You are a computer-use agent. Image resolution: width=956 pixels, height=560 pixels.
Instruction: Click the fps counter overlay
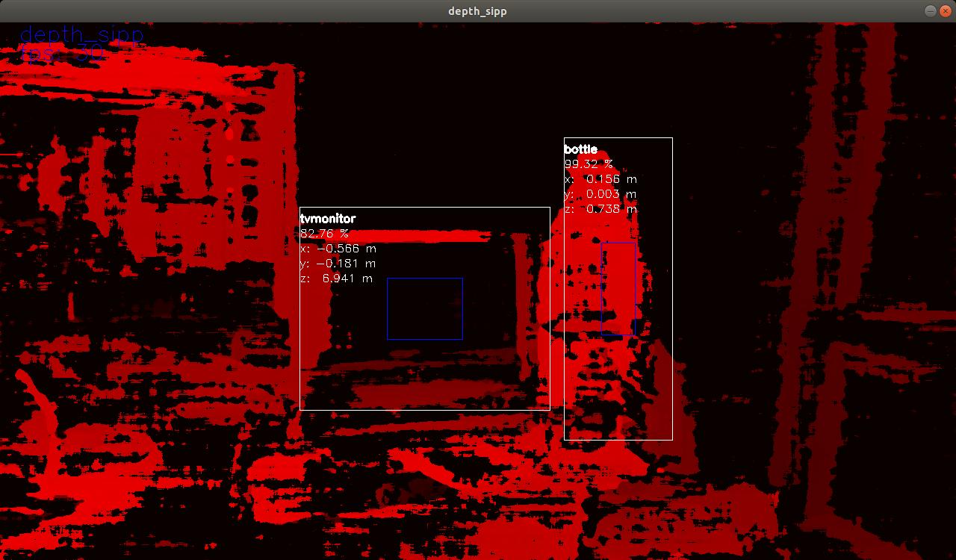(x=63, y=53)
